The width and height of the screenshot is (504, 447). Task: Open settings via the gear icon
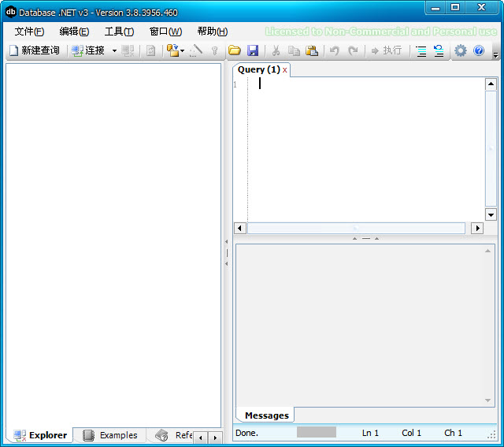click(461, 50)
